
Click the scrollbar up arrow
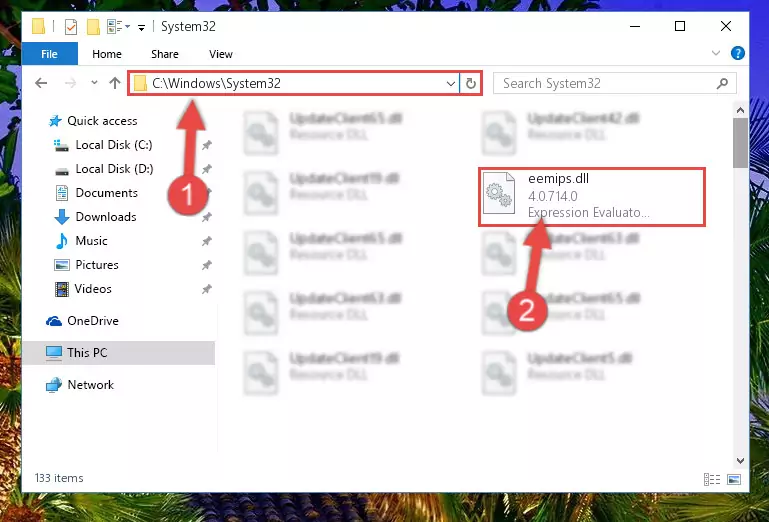click(741, 110)
